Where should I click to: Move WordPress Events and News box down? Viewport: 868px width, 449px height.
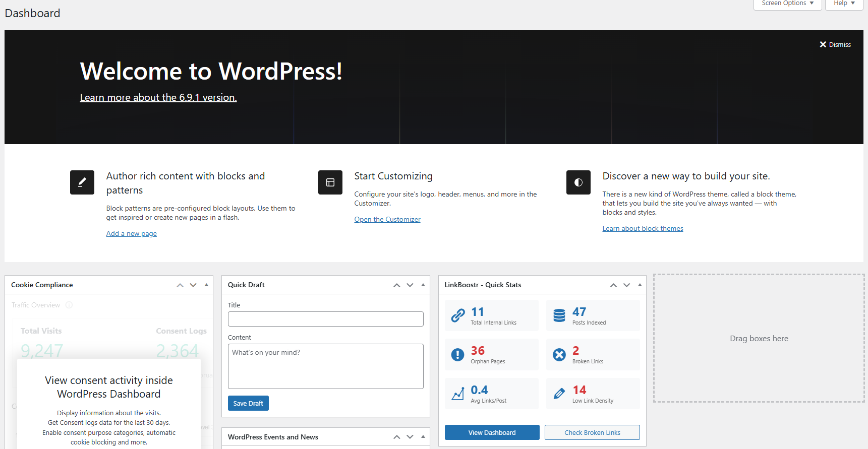(x=410, y=437)
